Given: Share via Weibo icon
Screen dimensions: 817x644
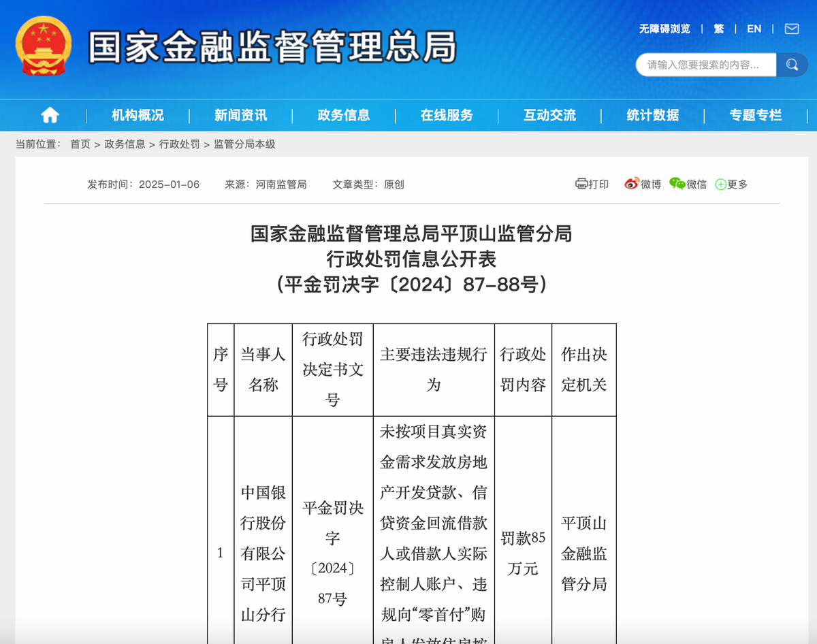Looking at the screenshot, I should click(x=632, y=184).
